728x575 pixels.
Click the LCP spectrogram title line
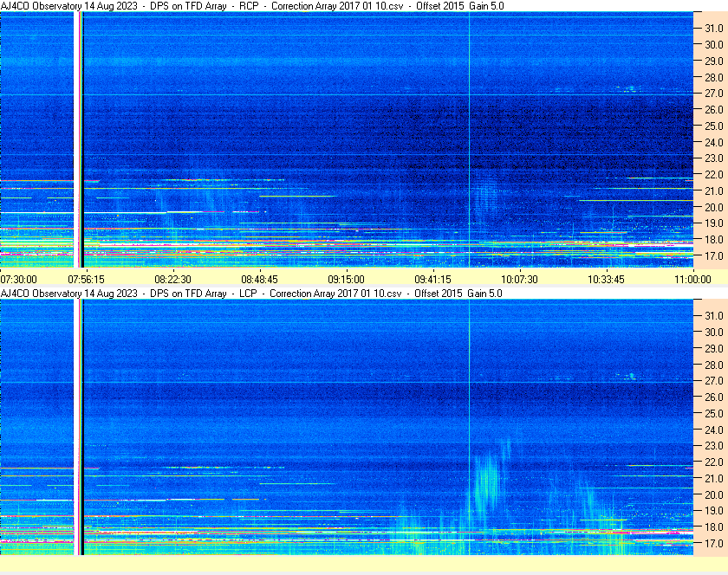(251, 294)
